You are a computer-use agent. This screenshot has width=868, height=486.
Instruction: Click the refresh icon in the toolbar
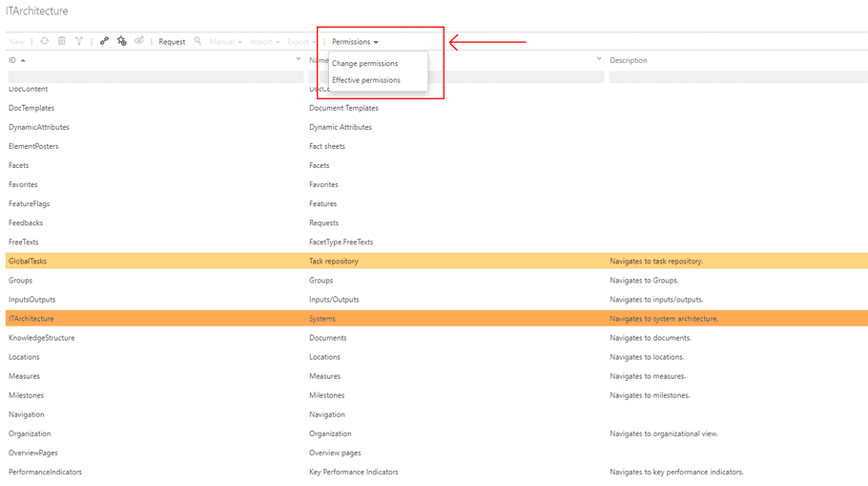[x=44, y=41]
